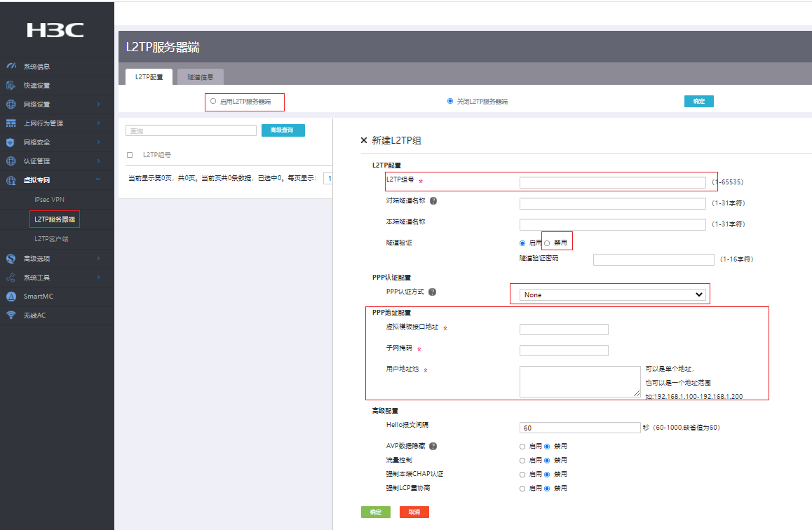Open L2TP服务器端 submenu item
812x530 pixels.
(55, 219)
